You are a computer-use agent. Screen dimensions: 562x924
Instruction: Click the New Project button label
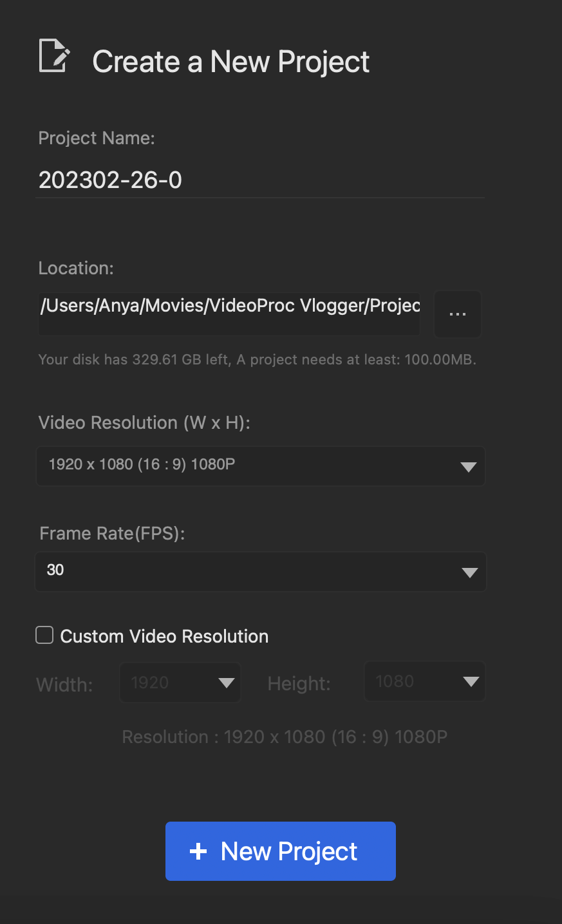click(288, 851)
